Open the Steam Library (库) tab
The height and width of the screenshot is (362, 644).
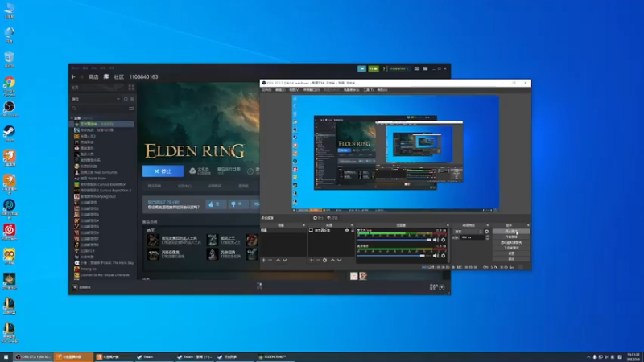(106, 77)
